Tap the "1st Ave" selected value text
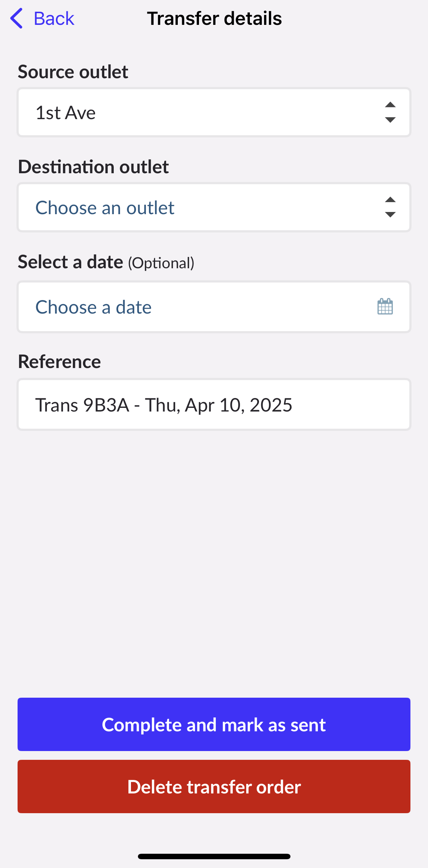Image resolution: width=428 pixels, height=868 pixels. coord(65,113)
